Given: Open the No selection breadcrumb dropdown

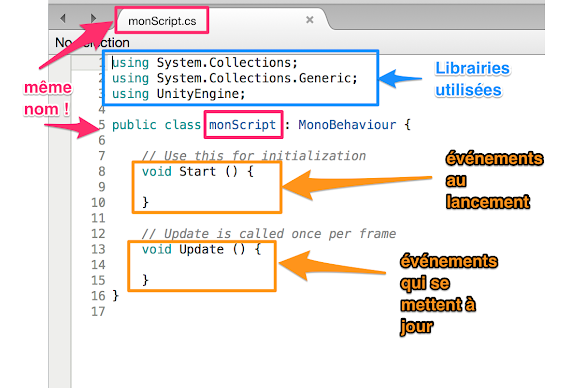Looking at the screenshot, I should [92, 43].
